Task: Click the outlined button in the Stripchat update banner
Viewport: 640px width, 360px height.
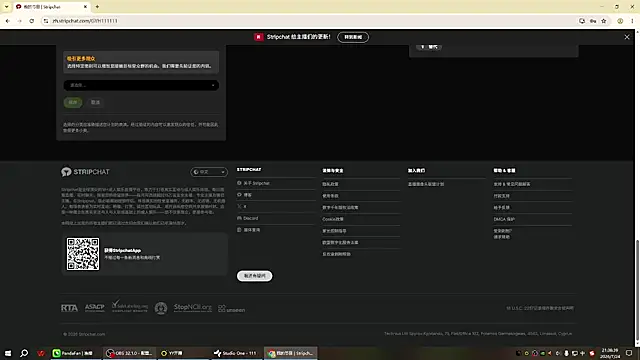Action: click(x=353, y=37)
